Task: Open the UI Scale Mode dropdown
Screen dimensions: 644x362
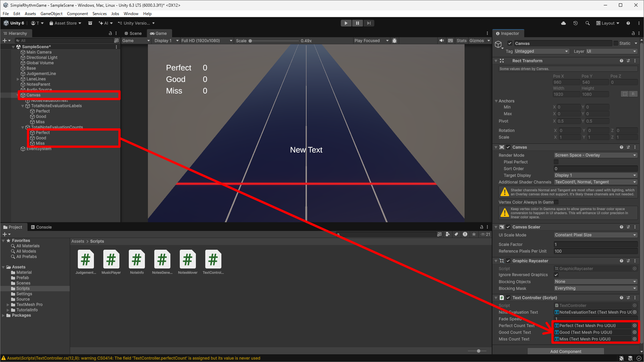Action: pyautogui.click(x=595, y=235)
